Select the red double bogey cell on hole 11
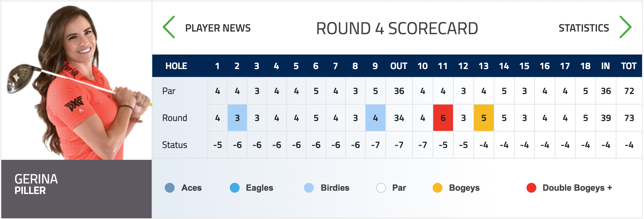644x219 pixels. pos(443,118)
